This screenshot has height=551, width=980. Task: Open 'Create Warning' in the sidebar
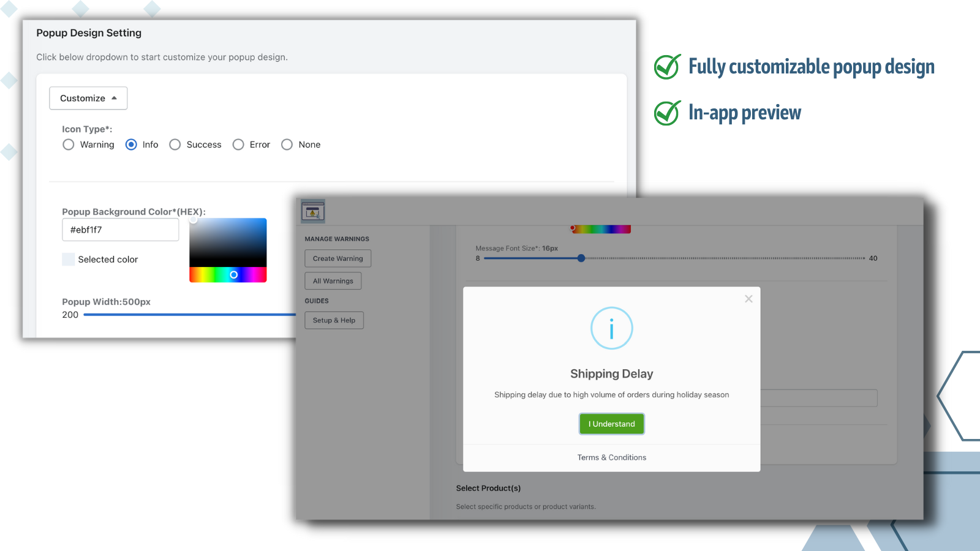tap(337, 258)
